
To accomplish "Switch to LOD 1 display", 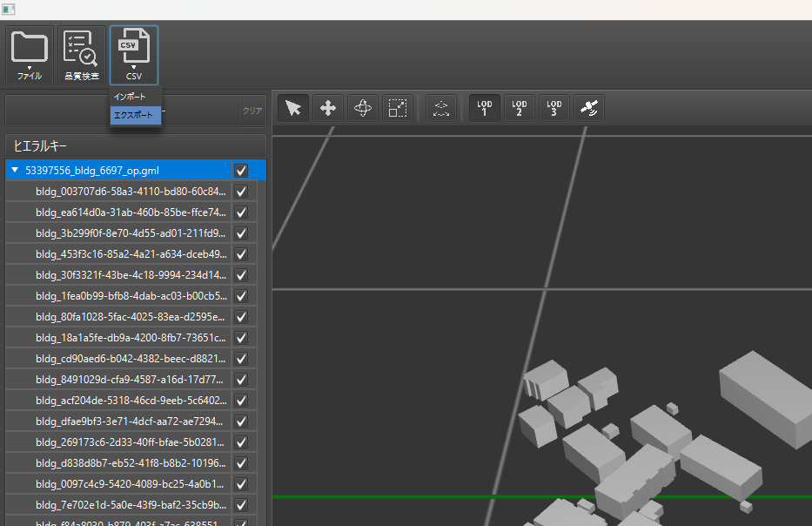I will tap(484, 108).
